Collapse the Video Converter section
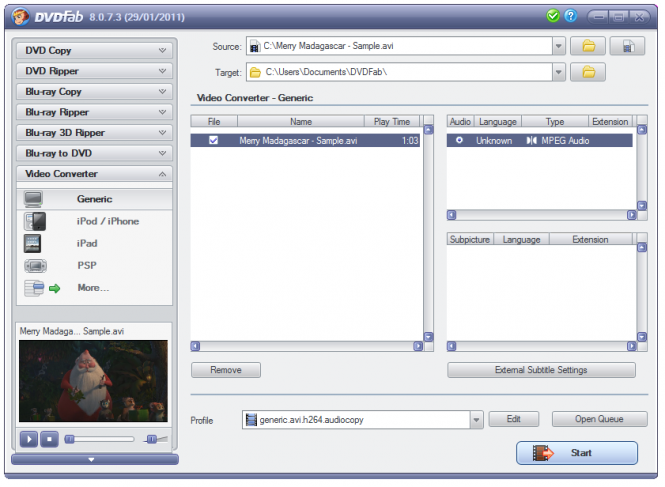This screenshot has height=487, width=665. click(x=94, y=174)
